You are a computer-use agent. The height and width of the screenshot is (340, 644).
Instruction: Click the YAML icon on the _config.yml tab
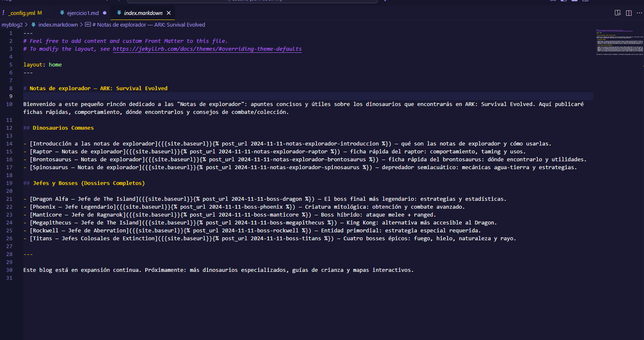4,13
